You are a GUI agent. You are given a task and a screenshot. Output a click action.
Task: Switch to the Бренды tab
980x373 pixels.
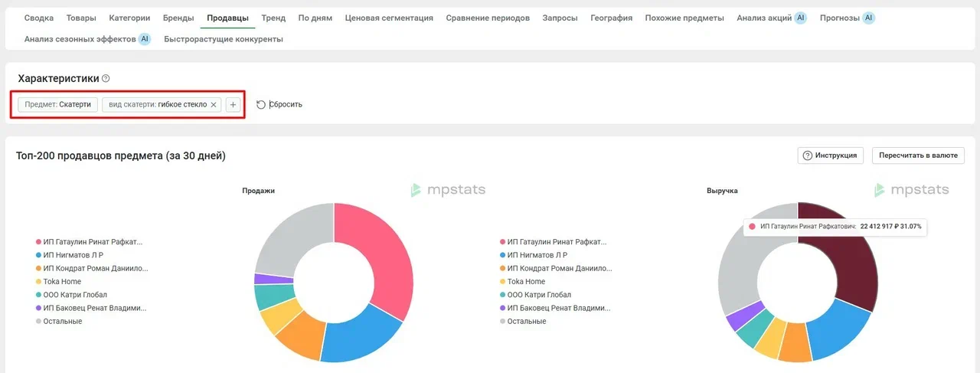pyautogui.click(x=178, y=18)
